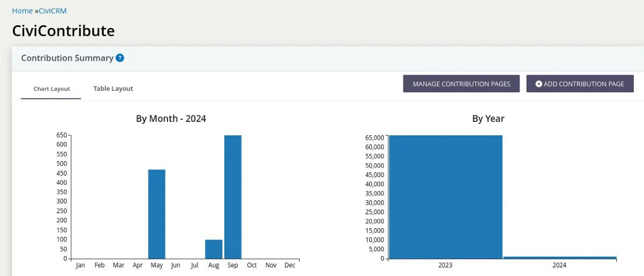Click the Jun axis label
The height and width of the screenshot is (276, 644).
click(175, 265)
